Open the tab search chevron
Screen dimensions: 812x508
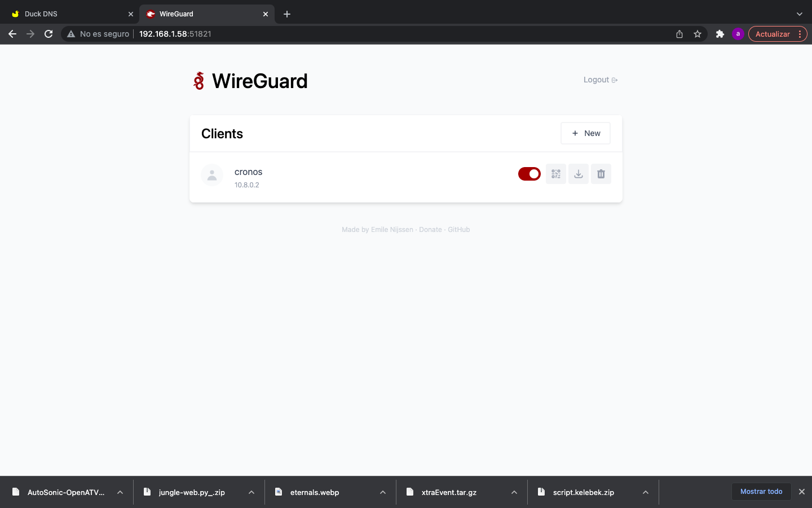799,14
